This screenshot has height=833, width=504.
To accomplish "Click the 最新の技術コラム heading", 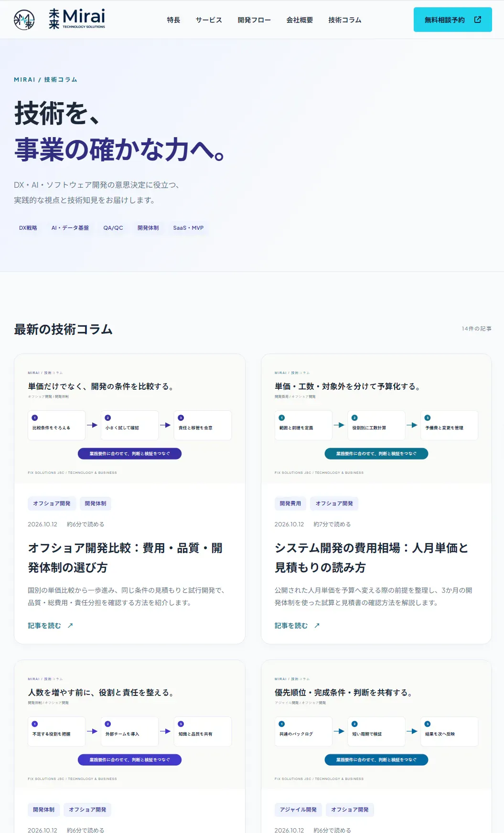I will 64,329.
